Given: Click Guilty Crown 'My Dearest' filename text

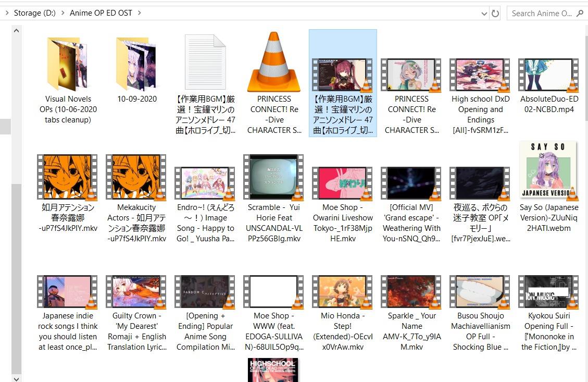Looking at the screenshot, I should pos(137,331).
